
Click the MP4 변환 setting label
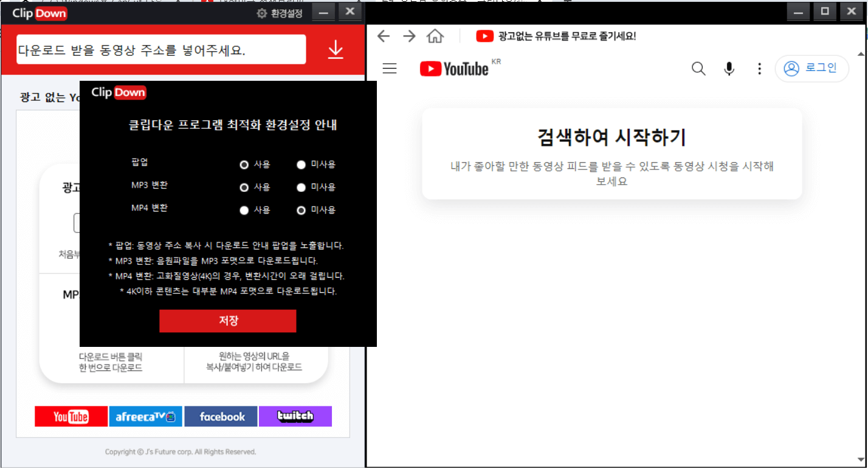click(x=150, y=208)
